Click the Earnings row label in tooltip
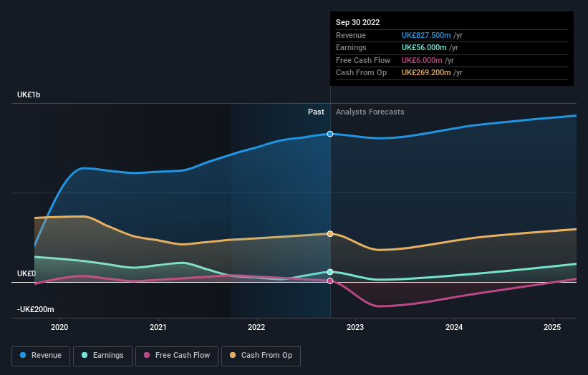This screenshot has width=588, height=375. click(x=351, y=47)
